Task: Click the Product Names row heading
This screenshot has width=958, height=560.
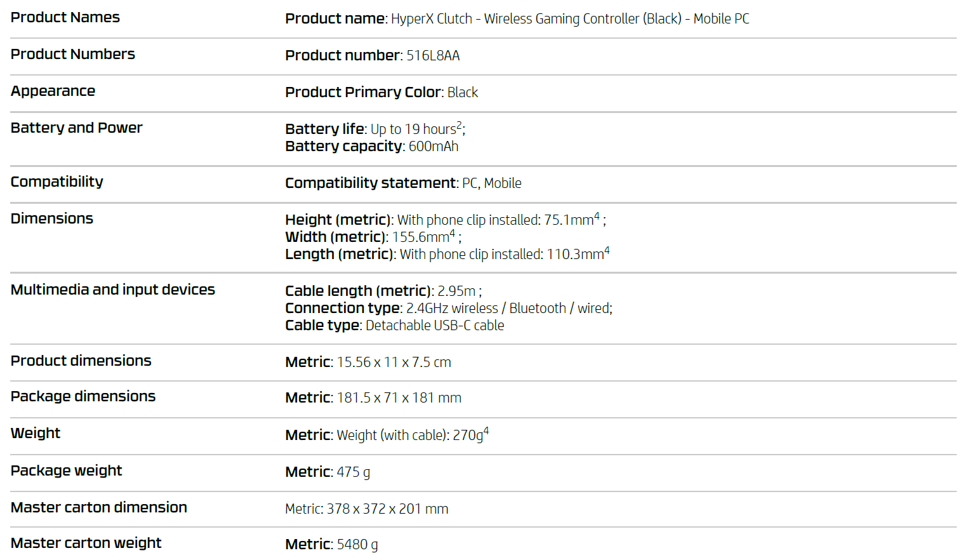Action: [65, 17]
